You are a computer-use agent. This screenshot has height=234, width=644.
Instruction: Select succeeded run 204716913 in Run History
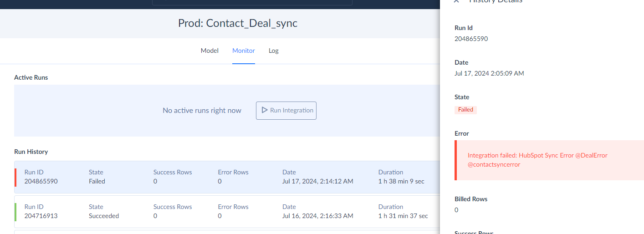[227, 212]
